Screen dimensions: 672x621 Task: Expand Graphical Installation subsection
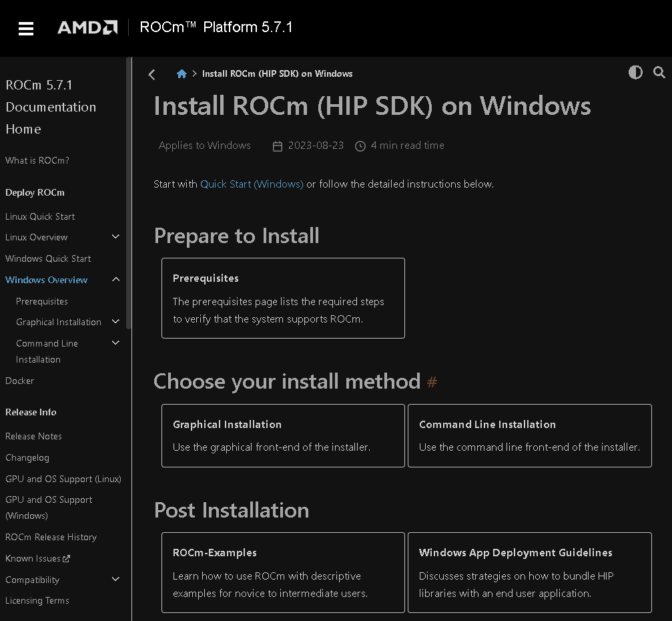coord(115,321)
